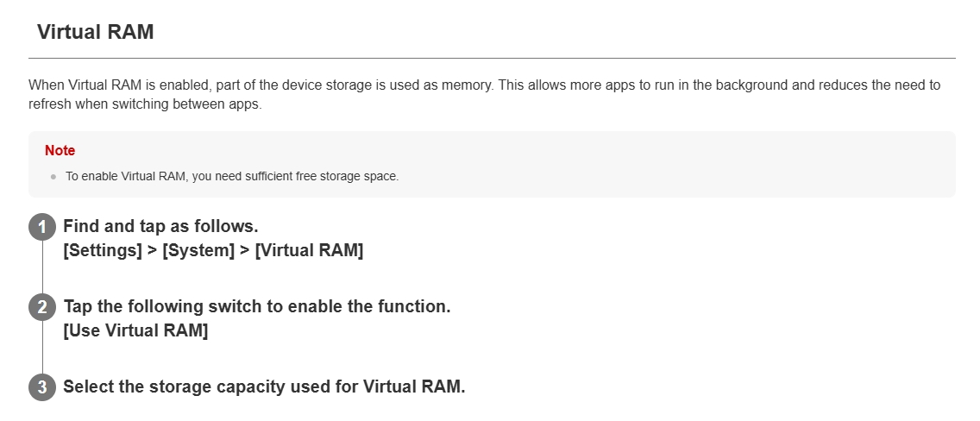Click the step 2 number circle
This screenshot has width=980, height=421.
coord(42,307)
